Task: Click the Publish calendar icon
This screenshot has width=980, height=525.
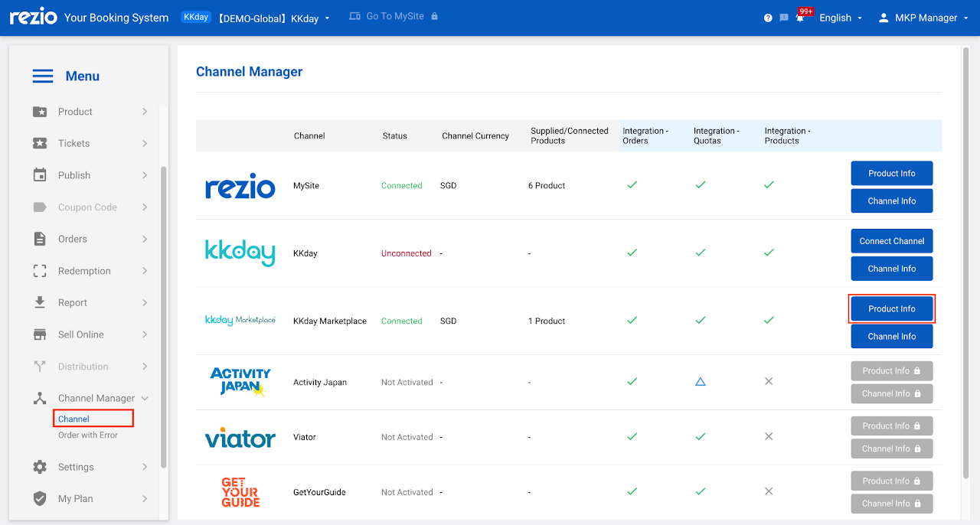Action: (x=40, y=175)
